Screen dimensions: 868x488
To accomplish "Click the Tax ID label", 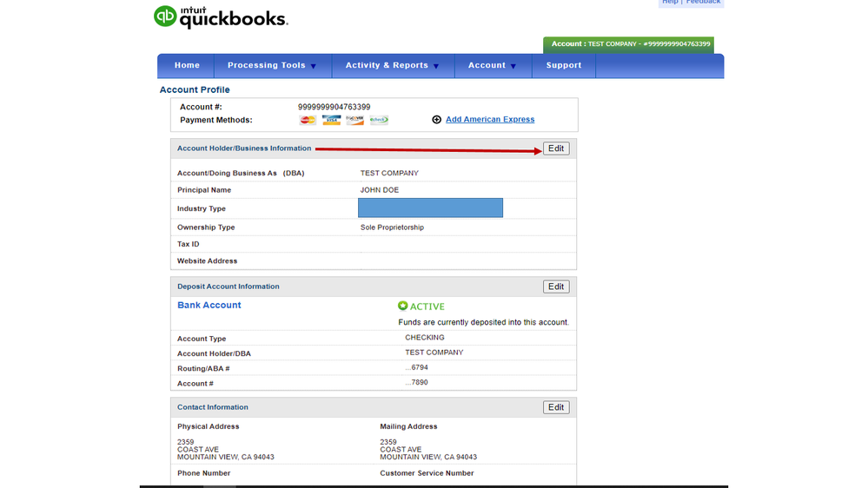I will tap(189, 244).
